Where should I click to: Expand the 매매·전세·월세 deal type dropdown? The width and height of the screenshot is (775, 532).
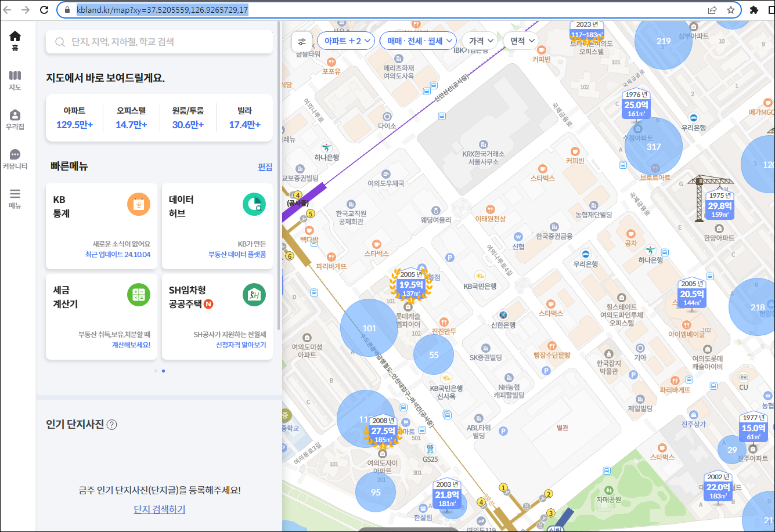[x=419, y=41]
